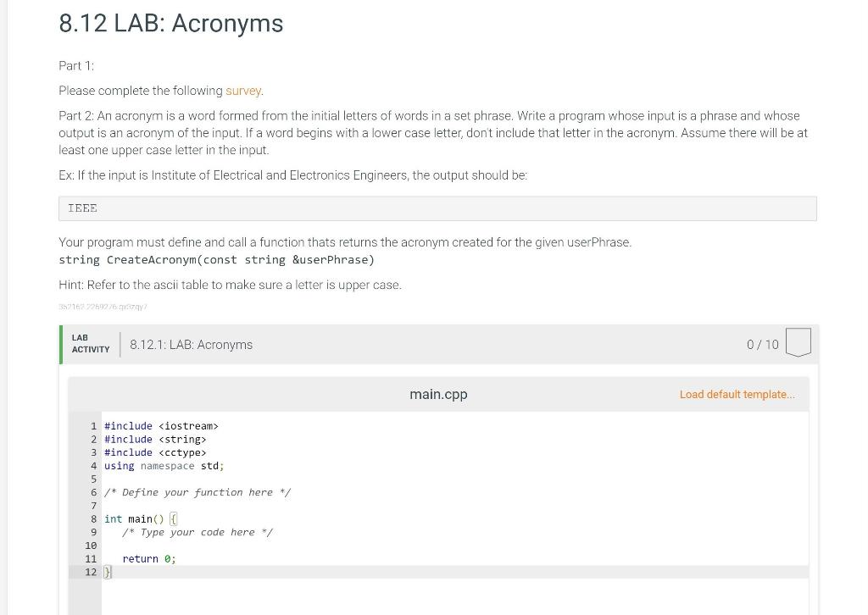Click line number 12 in the editor gutter
The image size is (868, 615).
(x=90, y=572)
